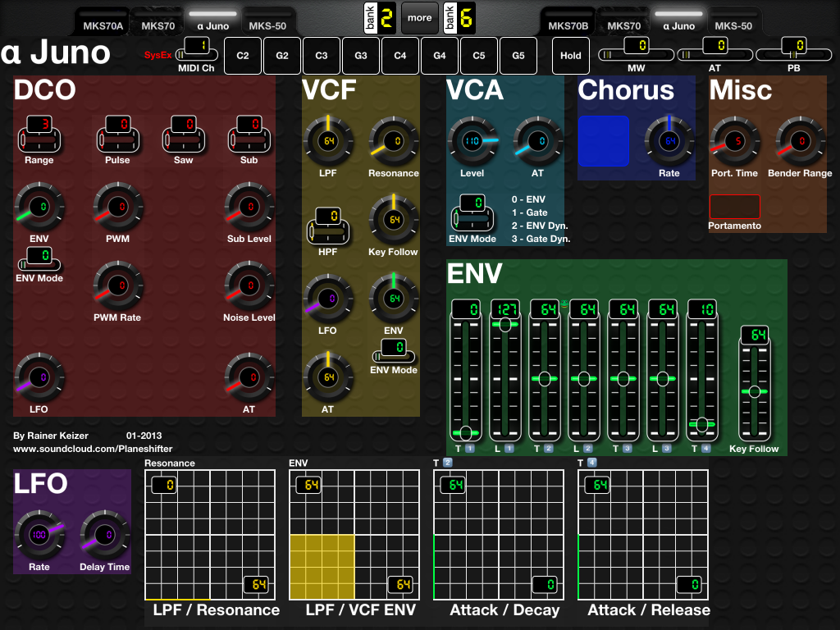Image resolution: width=840 pixels, height=630 pixels.
Task: Select the α Juno tab on the right
Action: click(678, 21)
